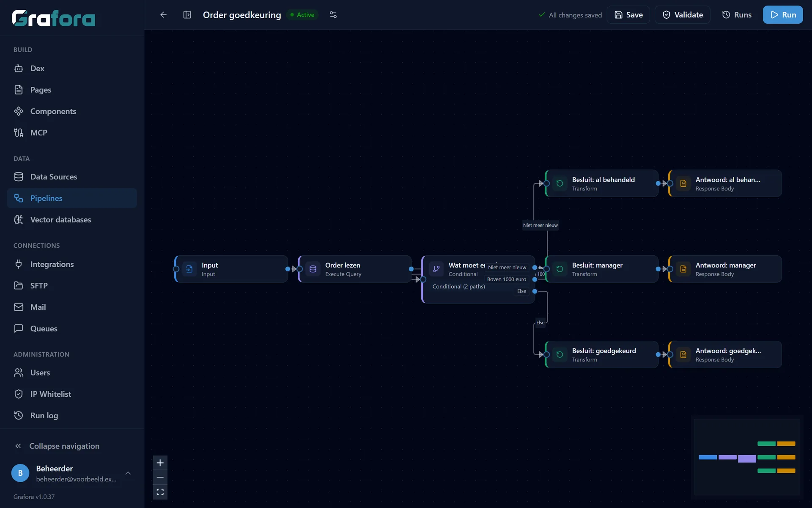
Task: Click the Grafora logo
Action: (54, 18)
